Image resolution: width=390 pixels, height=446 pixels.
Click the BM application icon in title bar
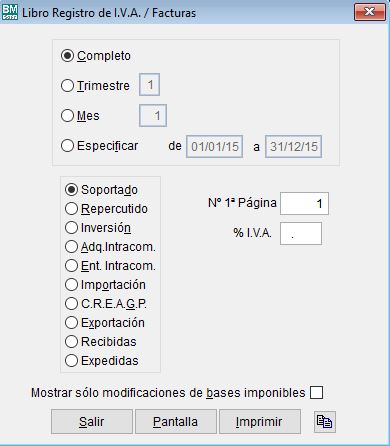(10, 12)
